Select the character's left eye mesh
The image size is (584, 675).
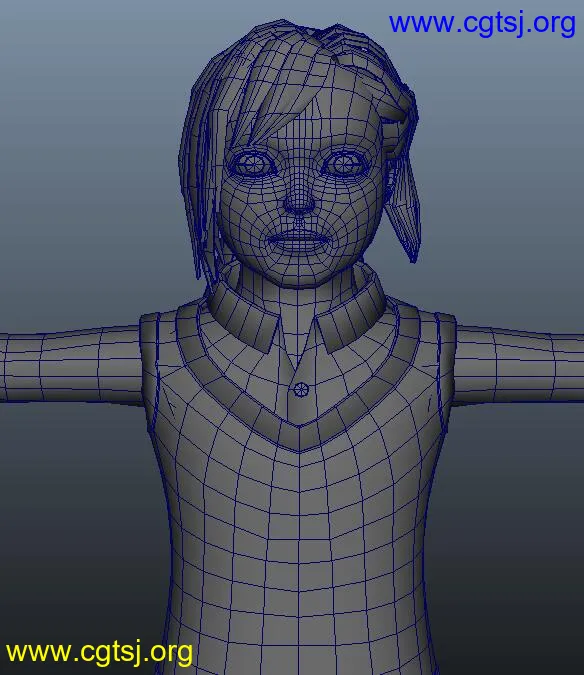[x=253, y=164]
